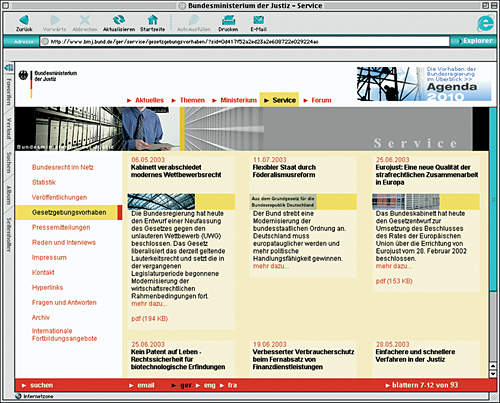The width and height of the screenshot is (500, 403).
Task: Open the Album side tab
Action: [x=9, y=195]
